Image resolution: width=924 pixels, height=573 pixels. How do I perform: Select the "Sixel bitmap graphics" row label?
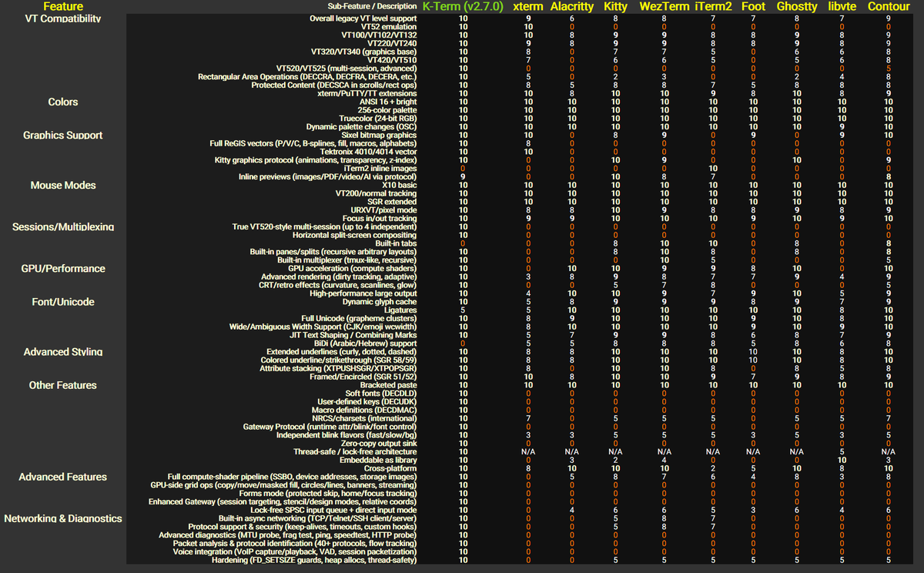coord(379,135)
